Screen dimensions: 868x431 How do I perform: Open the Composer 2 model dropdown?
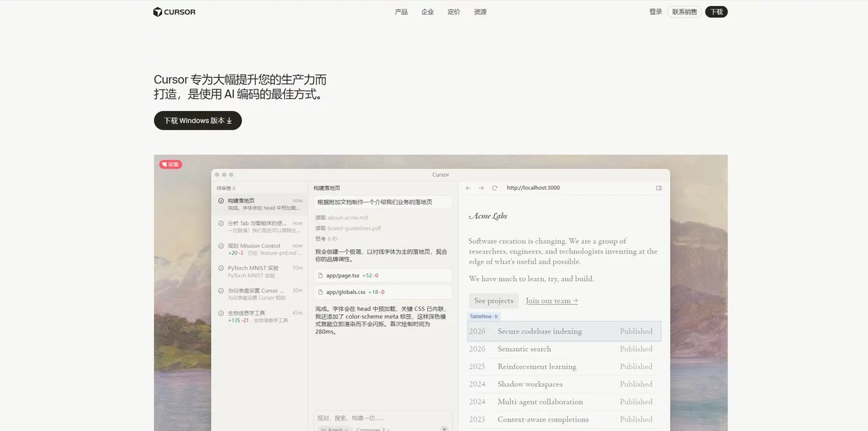pyautogui.click(x=373, y=430)
